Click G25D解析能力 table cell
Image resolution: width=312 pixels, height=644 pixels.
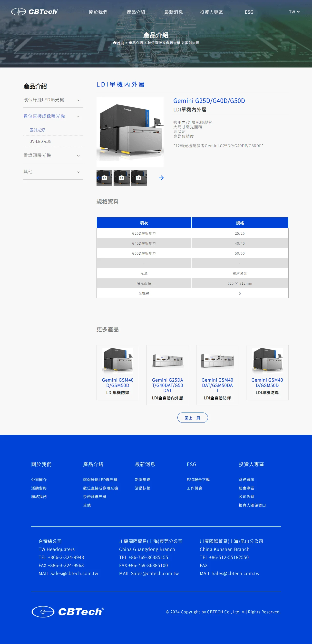[x=144, y=233]
